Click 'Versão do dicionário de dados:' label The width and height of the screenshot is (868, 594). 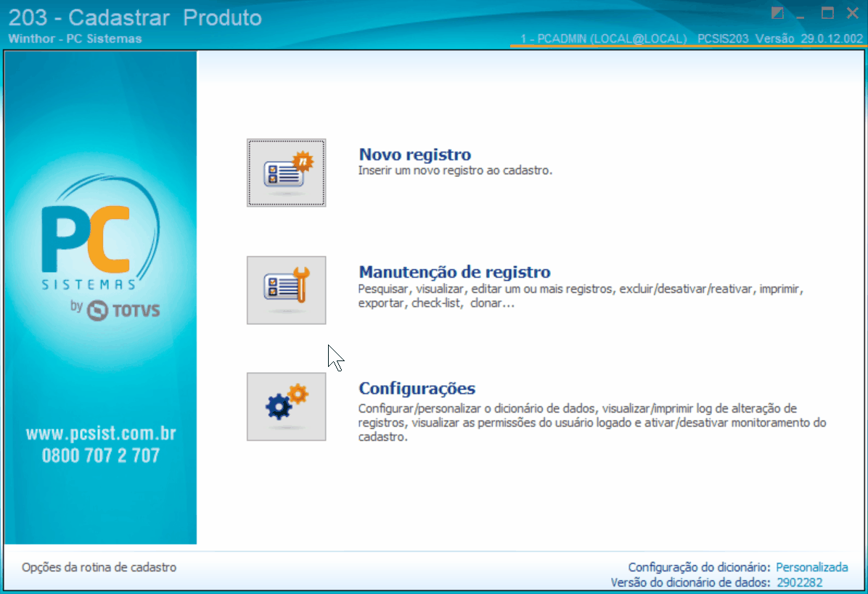pos(690,582)
